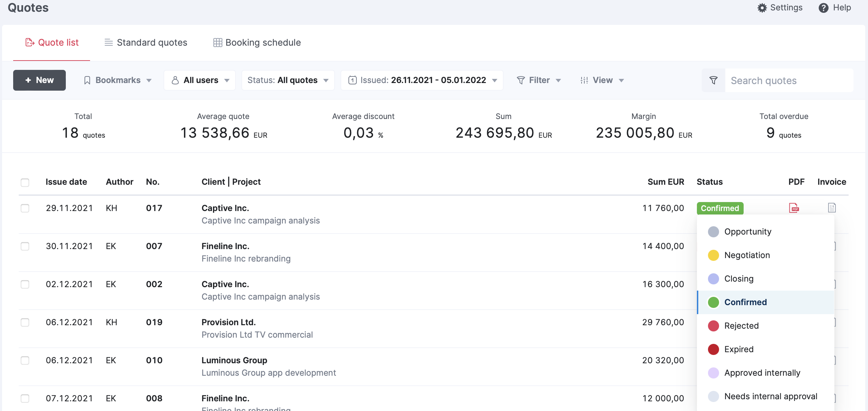Choose Negotiation from the status menu
This screenshot has height=411, width=868.
(x=765, y=255)
